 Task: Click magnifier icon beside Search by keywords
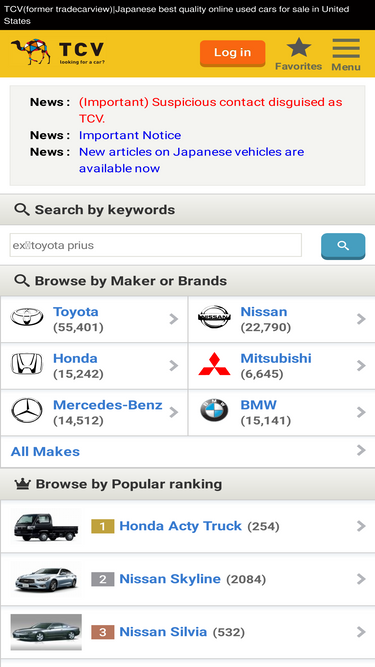(x=22, y=209)
